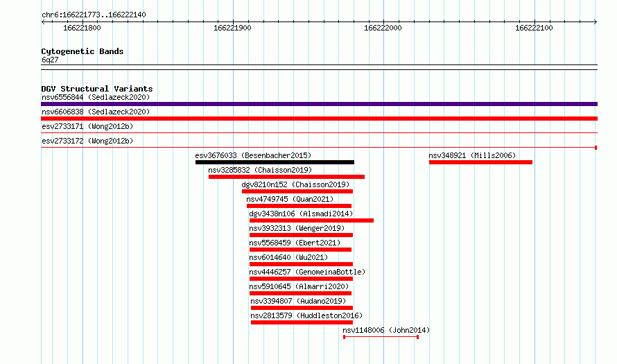617x364 pixels.
Task: Open nsv3394807 (Audano2019) variant label
Action: [x=298, y=301]
